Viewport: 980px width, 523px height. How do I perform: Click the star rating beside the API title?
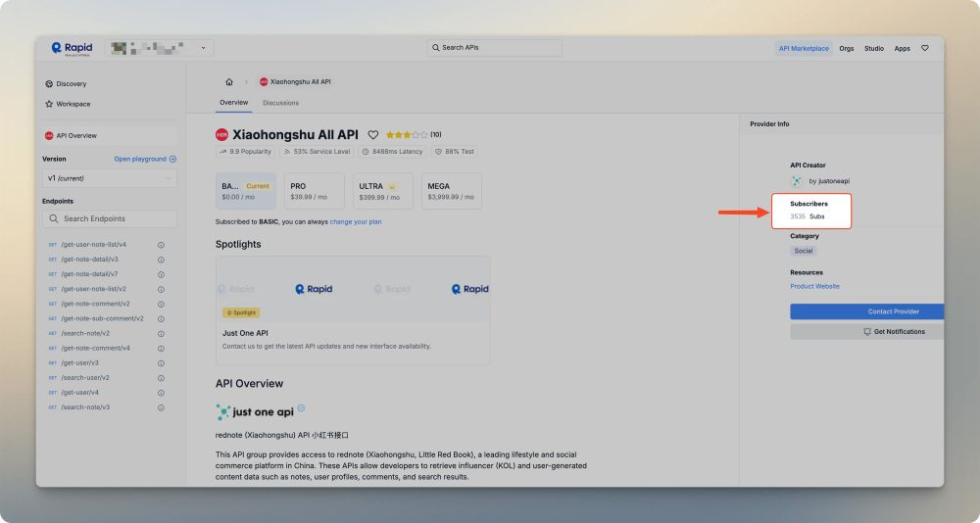coord(407,135)
